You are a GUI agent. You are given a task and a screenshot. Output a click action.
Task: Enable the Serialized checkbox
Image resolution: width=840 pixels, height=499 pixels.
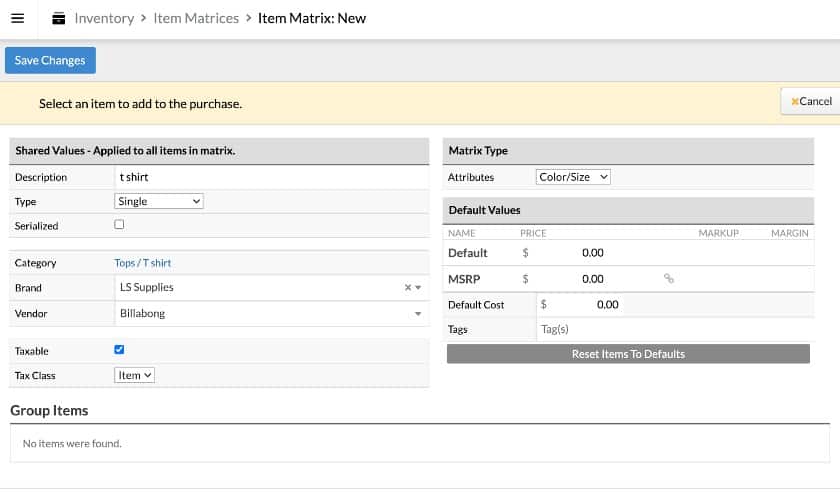(119, 225)
